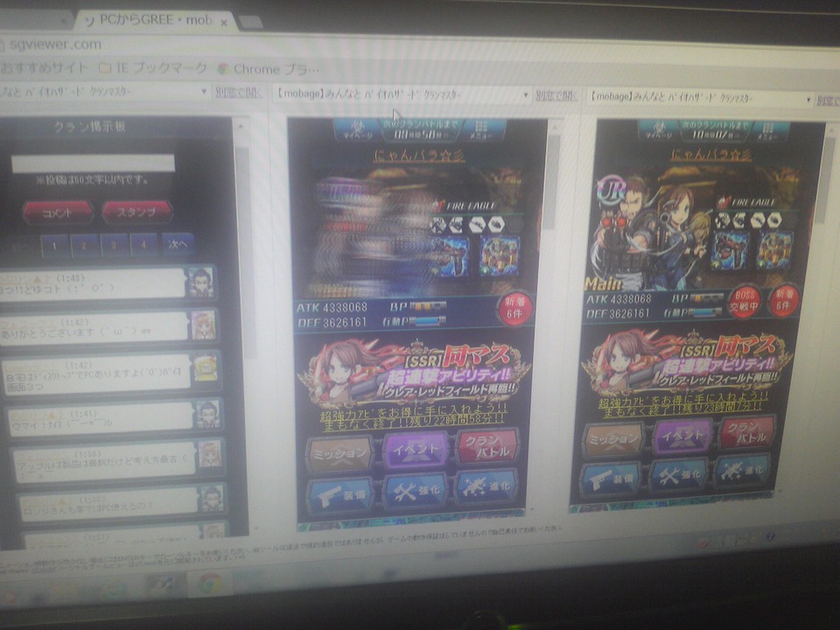This screenshot has height=630, width=840.
Task: Open イベント in the right pane
Action: pos(682,435)
